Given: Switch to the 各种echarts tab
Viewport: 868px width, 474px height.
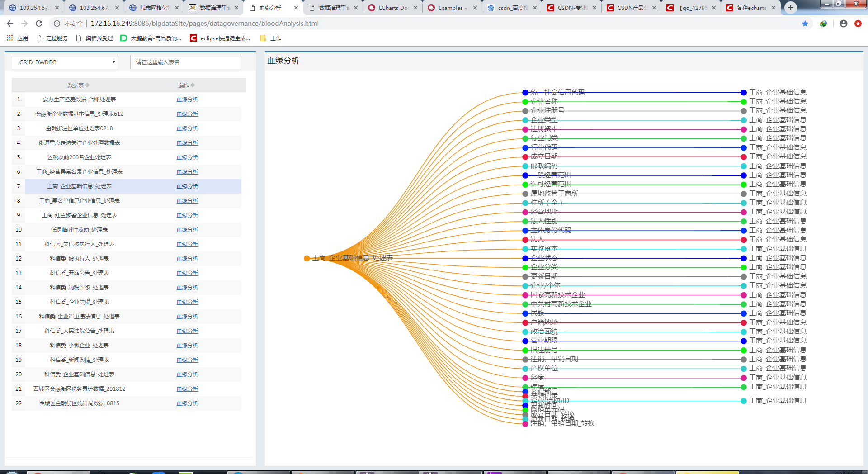Looking at the screenshot, I should pyautogui.click(x=750, y=8).
